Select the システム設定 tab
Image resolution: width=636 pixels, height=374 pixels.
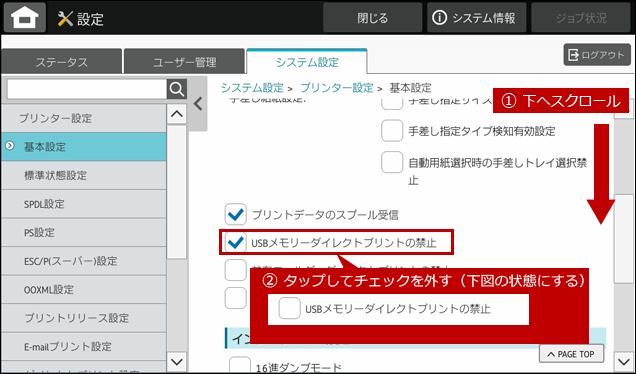coord(307,62)
